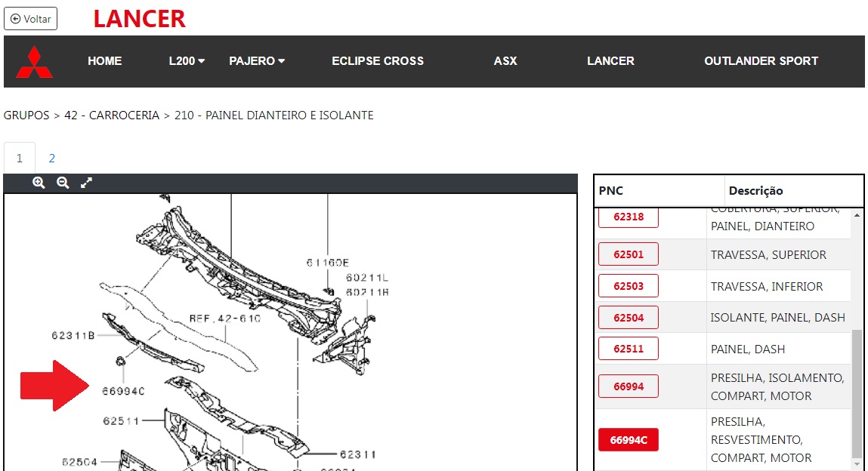Click the zoom in magnifier icon

pos(39,183)
